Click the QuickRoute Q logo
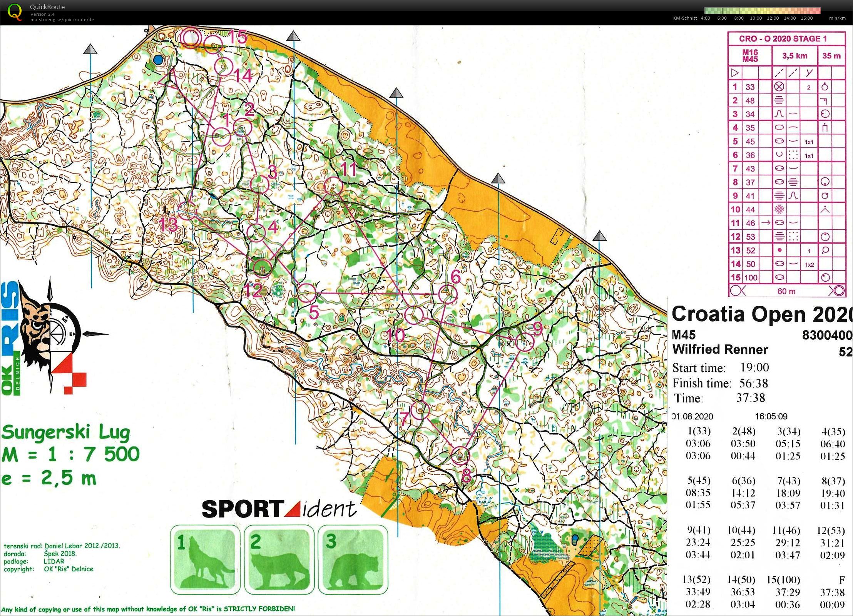The image size is (853, 616). pos(15,12)
